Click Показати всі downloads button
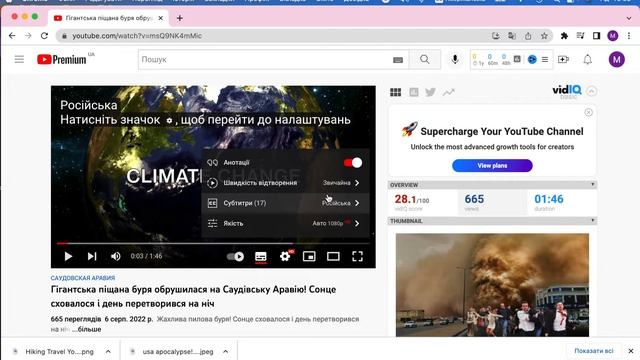Viewport: 640px width, 360px height. point(593,351)
